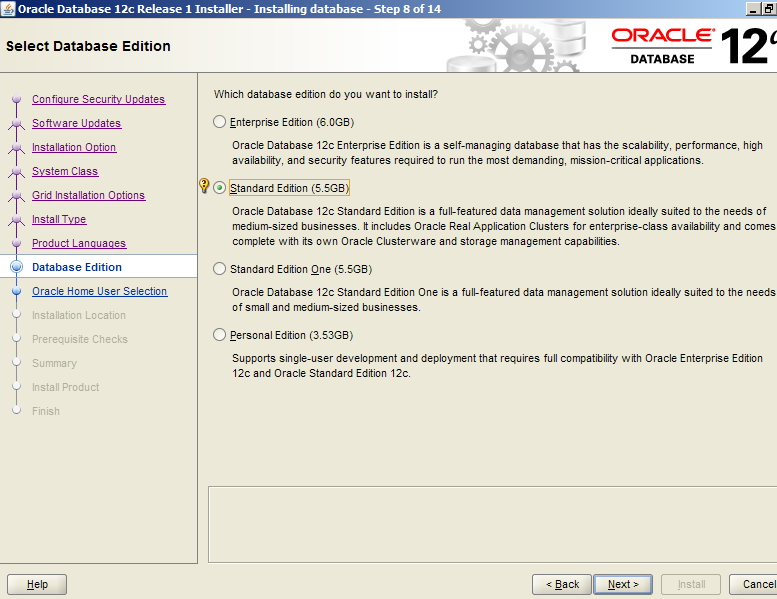Image resolution: width=777 pixels, height=599 pixels.
Task: Click the Back button
Action: point(562,585)
